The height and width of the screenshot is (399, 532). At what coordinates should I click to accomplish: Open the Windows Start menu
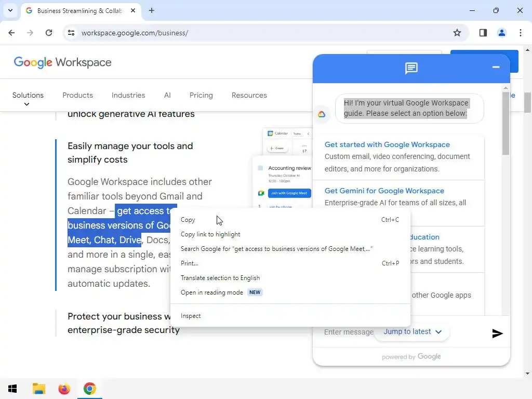click(x=12, y=389)
